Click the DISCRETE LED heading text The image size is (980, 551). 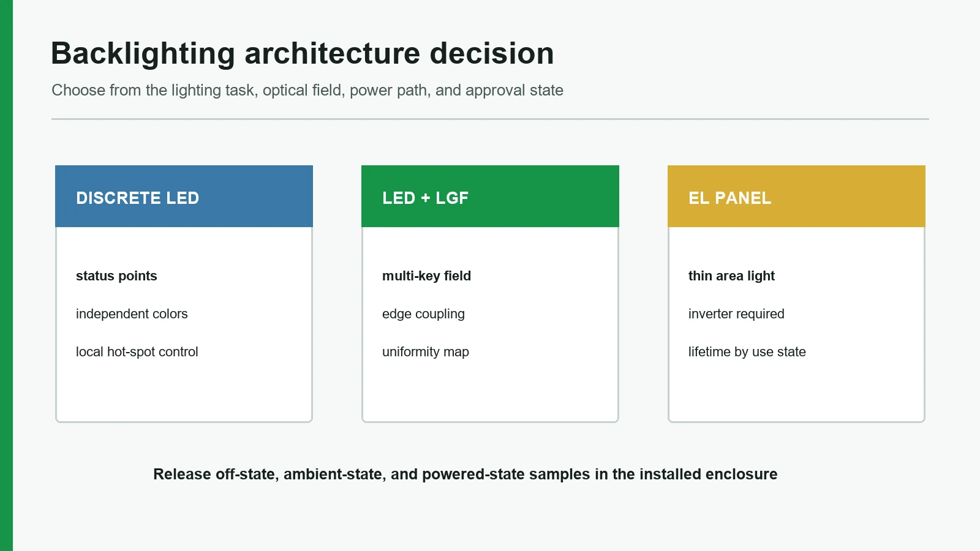(138, 198)
